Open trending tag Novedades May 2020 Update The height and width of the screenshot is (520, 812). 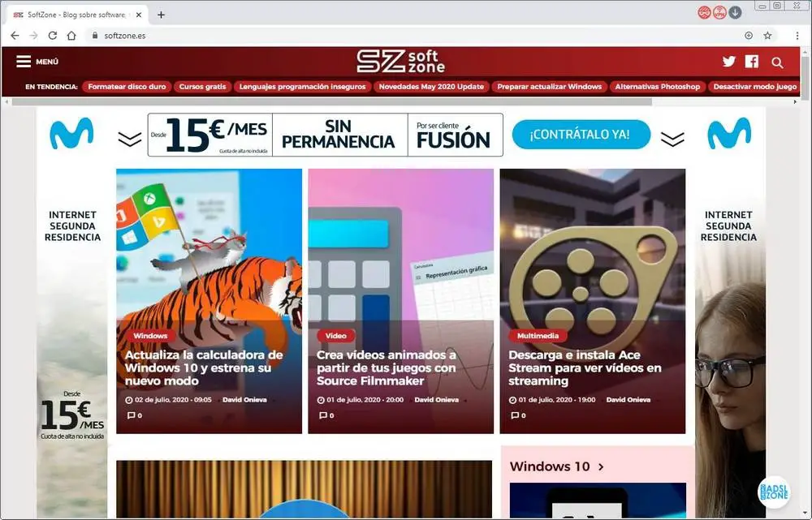click(431, 87)
